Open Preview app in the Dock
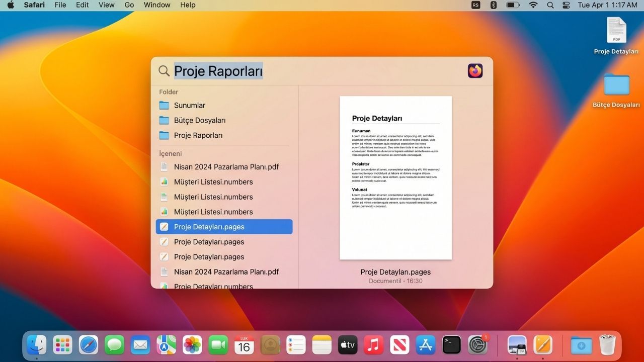This screenshot has height=362, width=644. [517, 345]
